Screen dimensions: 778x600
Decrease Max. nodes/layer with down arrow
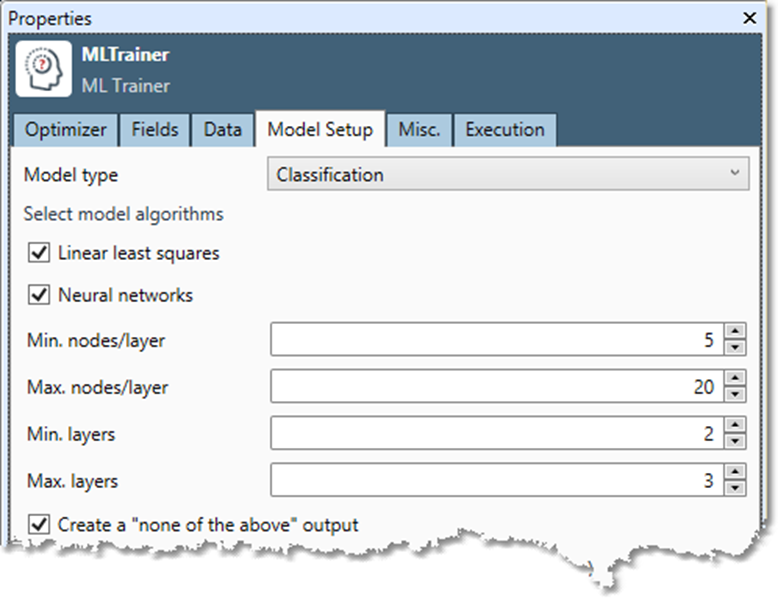[x=735, y=394]
